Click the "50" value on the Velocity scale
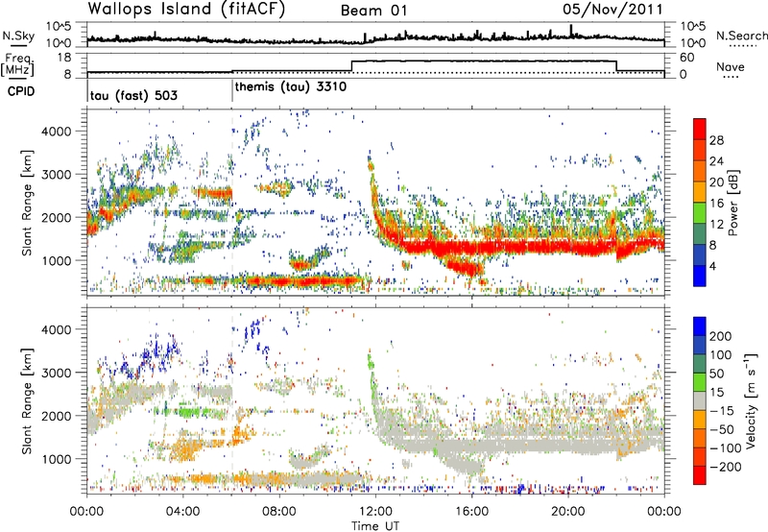 pyautogui.click(x=716, y=374)
